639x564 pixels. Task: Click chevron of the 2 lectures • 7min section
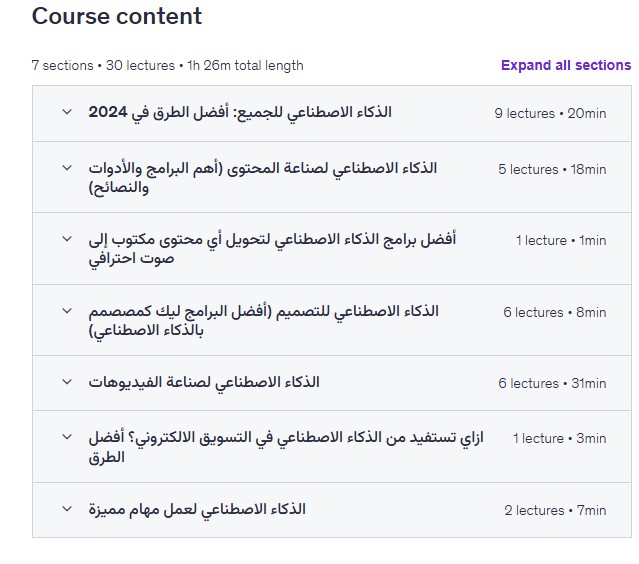click(67, 509)
